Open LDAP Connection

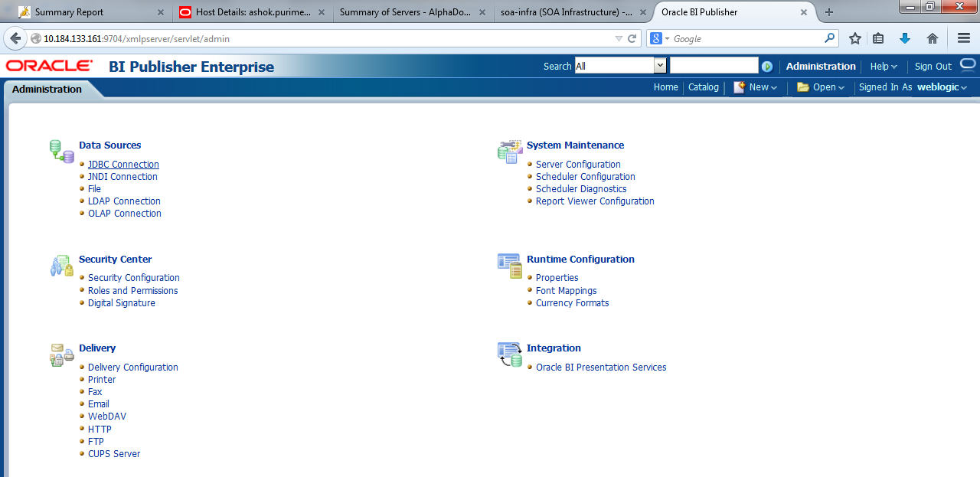124,201
